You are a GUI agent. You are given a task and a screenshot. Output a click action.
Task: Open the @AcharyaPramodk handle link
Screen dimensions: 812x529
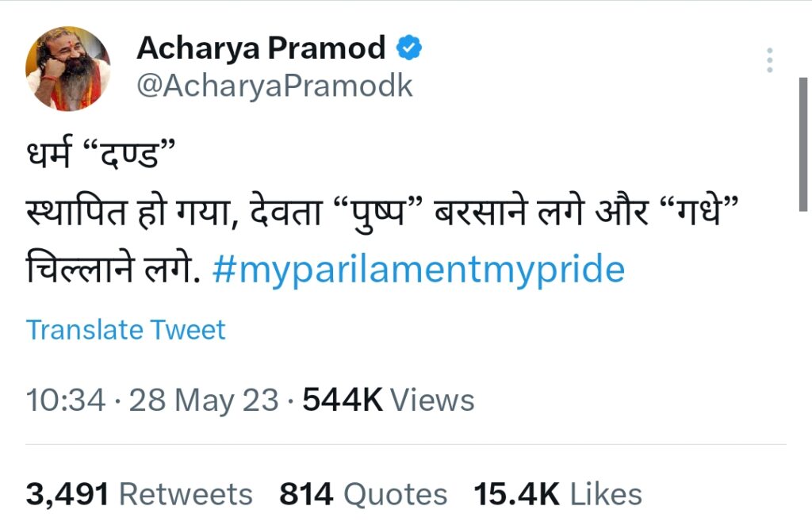click(x=274, y=86)
